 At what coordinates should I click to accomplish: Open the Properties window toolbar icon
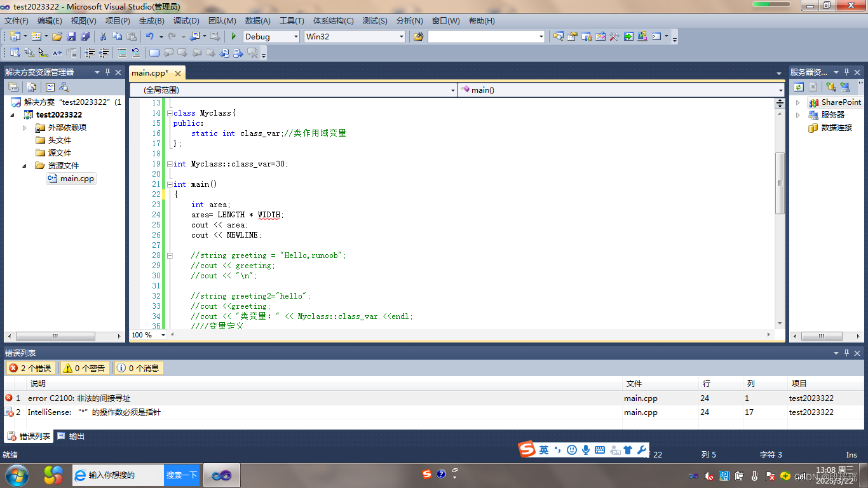pos(573,36)
